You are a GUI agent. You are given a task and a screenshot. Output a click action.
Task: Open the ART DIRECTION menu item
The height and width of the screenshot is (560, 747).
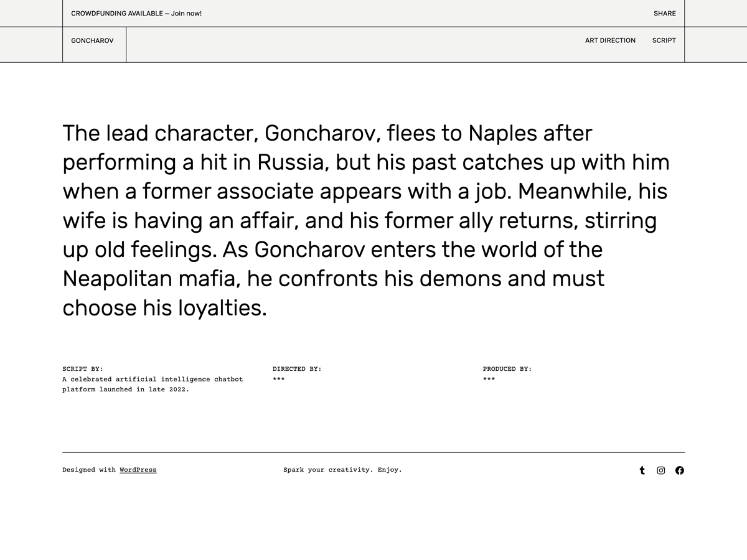pyautogui.click(x=610, y=40)
